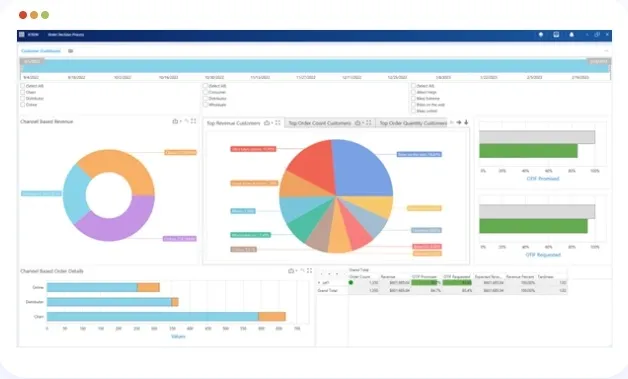Maximize the Top Order Count Customers panel
Screen dimensions: 628x379
click(x=368, y=123)
